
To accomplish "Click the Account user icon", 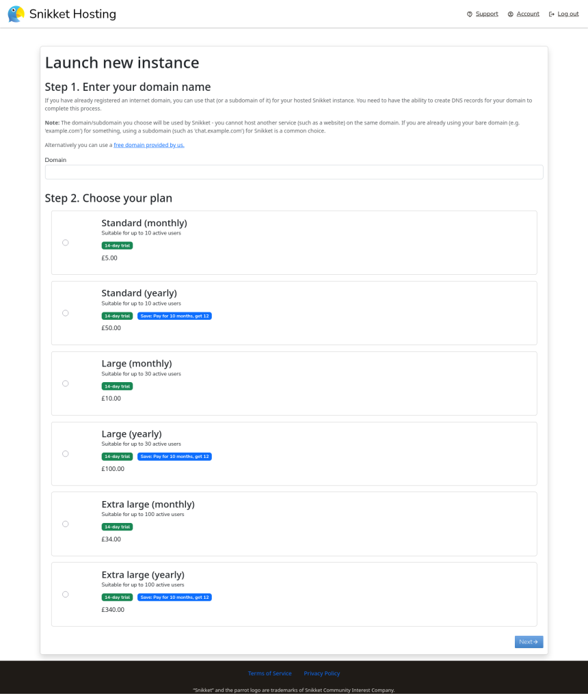I will pyautogui.click(x=510, y=14).
